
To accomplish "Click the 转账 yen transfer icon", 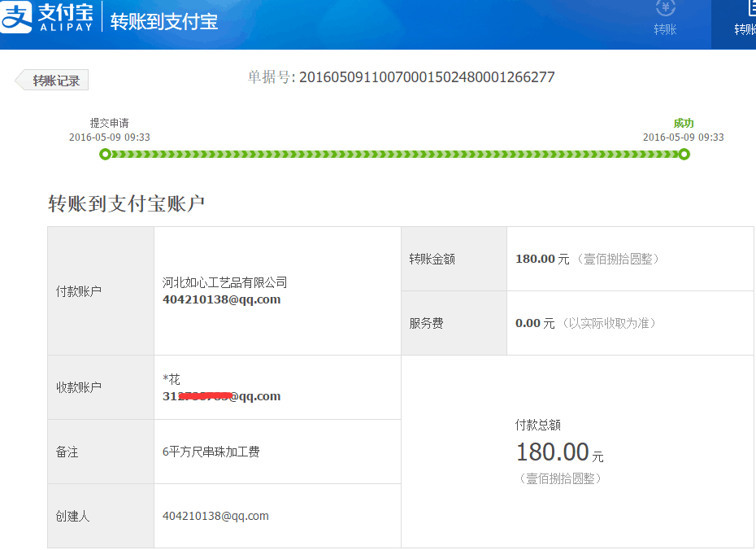I will 665,7.
